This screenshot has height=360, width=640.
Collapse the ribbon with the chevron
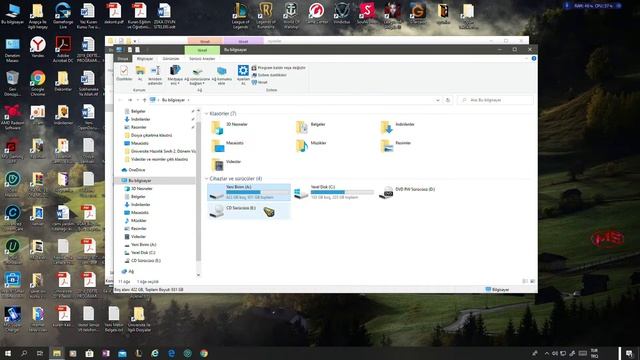526,58
